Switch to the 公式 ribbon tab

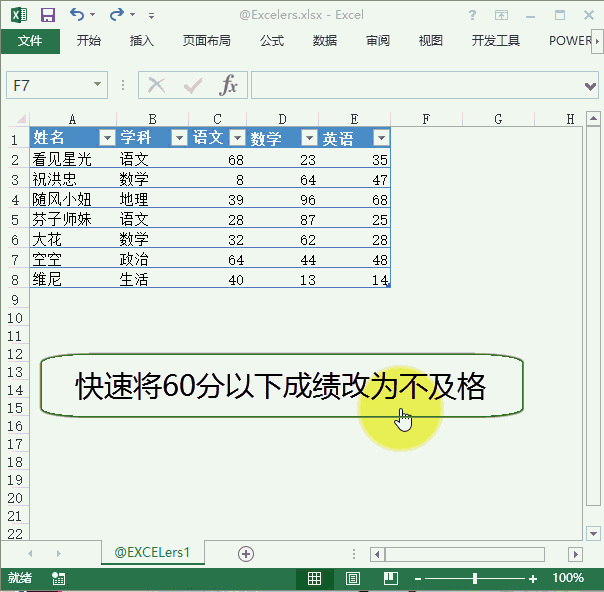coord(272,41)
